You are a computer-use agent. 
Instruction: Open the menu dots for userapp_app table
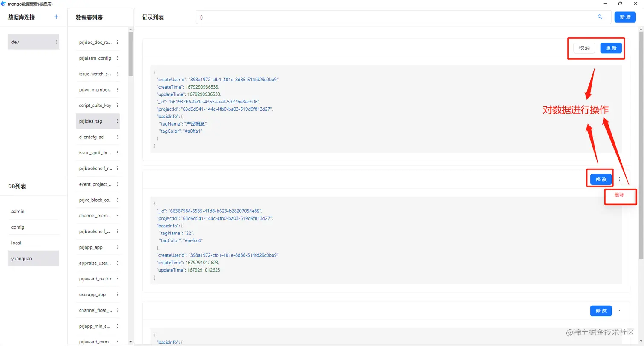pyautogui.click(x=117, y=295)
